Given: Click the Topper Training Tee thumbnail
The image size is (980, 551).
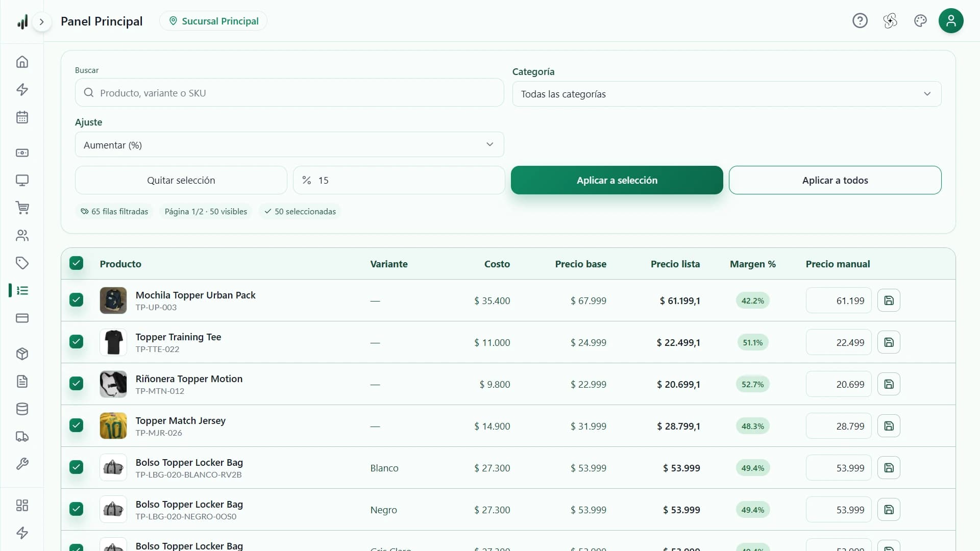Looking at the screenshot, I should [113, 342].
